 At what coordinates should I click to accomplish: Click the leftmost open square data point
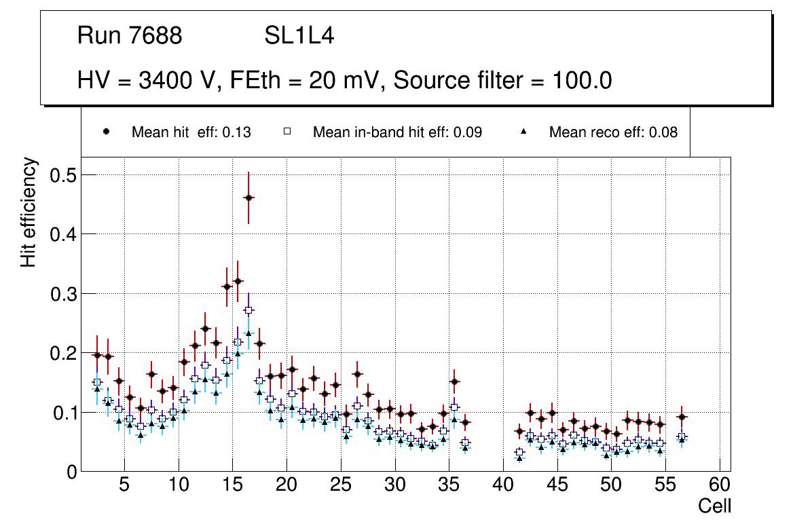point(96,382)
